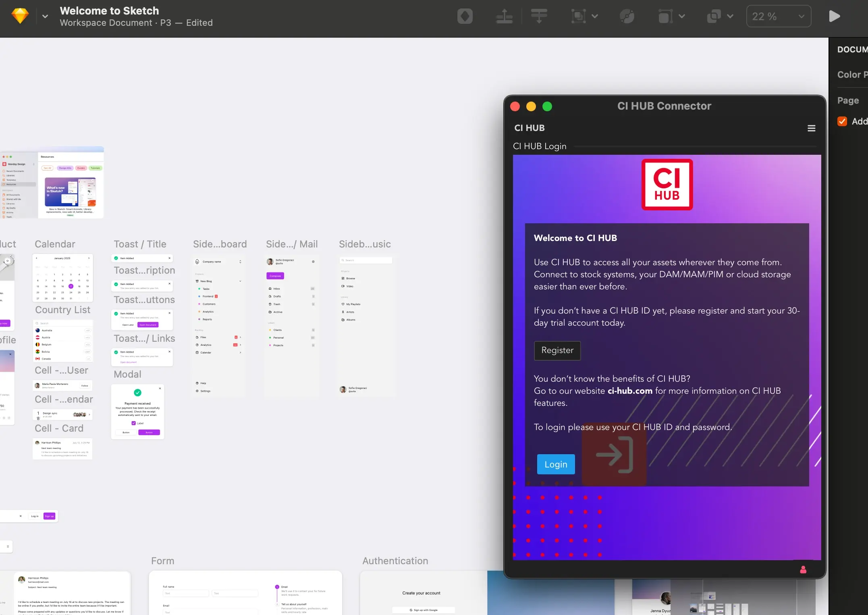
Task: Select Browse in the music sidebar
Action: [x=348, y=278]
